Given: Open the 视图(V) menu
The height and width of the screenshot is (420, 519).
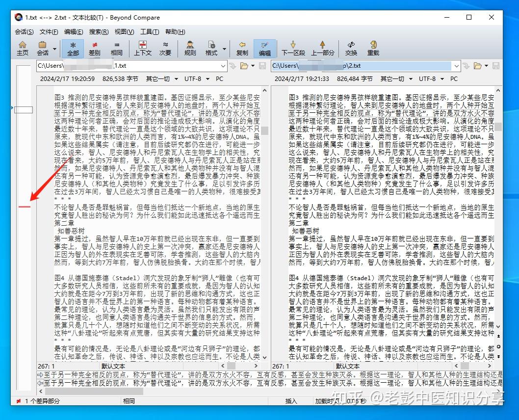Looking at the screenshot, I should point(123,31).
